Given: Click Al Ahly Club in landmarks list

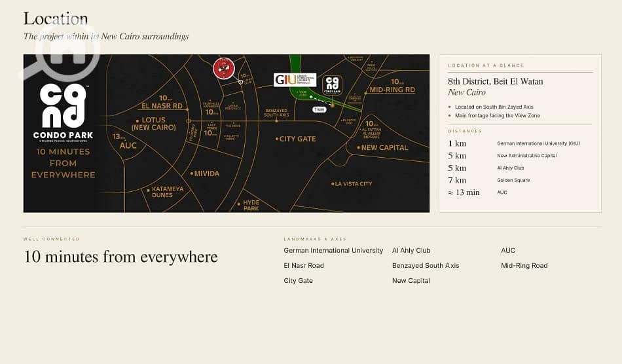Looking at the screenshot, I should (411, 251).
